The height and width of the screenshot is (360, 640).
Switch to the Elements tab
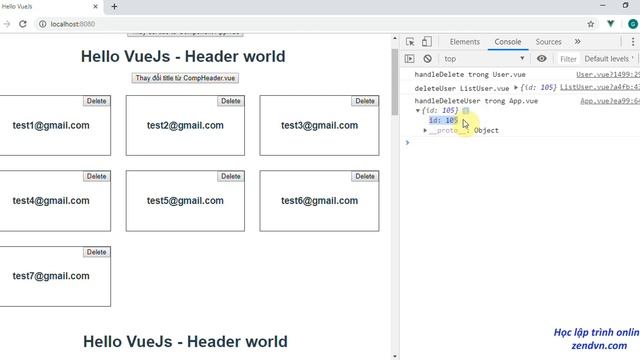coord(464,42)
